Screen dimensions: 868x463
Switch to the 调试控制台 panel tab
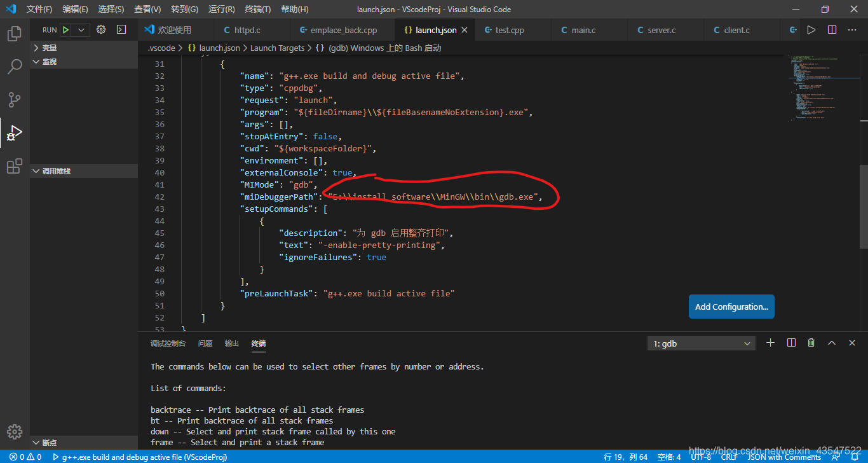point(168,343)
